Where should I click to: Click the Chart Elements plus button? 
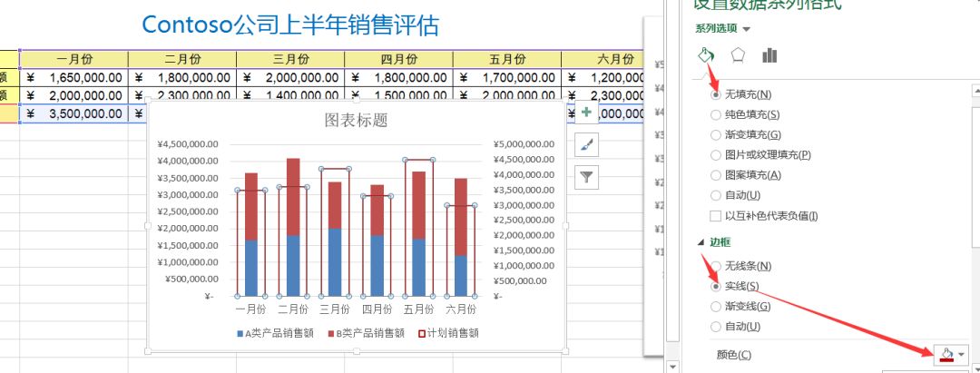pyautogui.click(x=587, y=113)
